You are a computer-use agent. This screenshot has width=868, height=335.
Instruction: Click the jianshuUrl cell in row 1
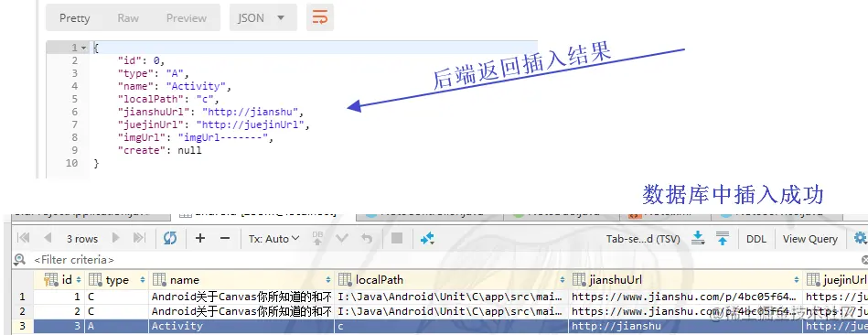(685, 297)
